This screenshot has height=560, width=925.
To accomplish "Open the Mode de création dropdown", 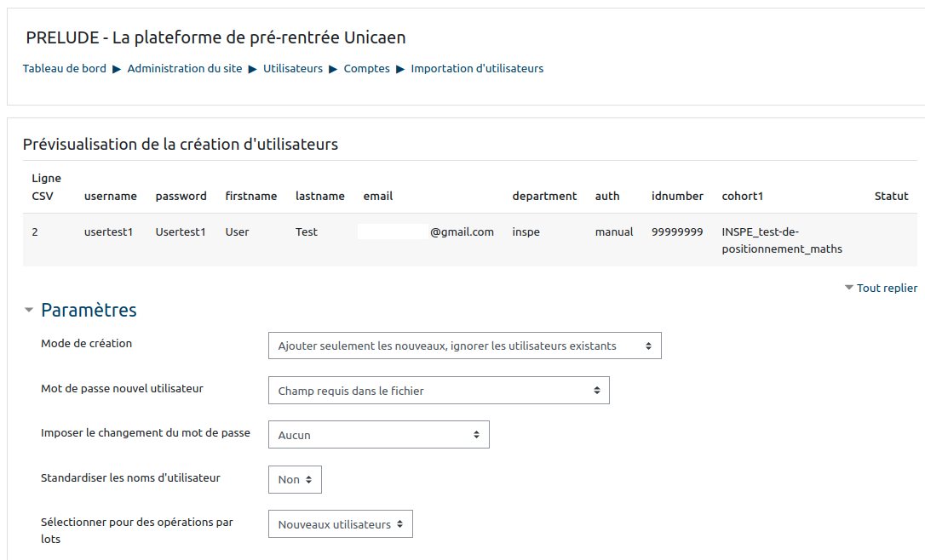I will tap(464, 346).
